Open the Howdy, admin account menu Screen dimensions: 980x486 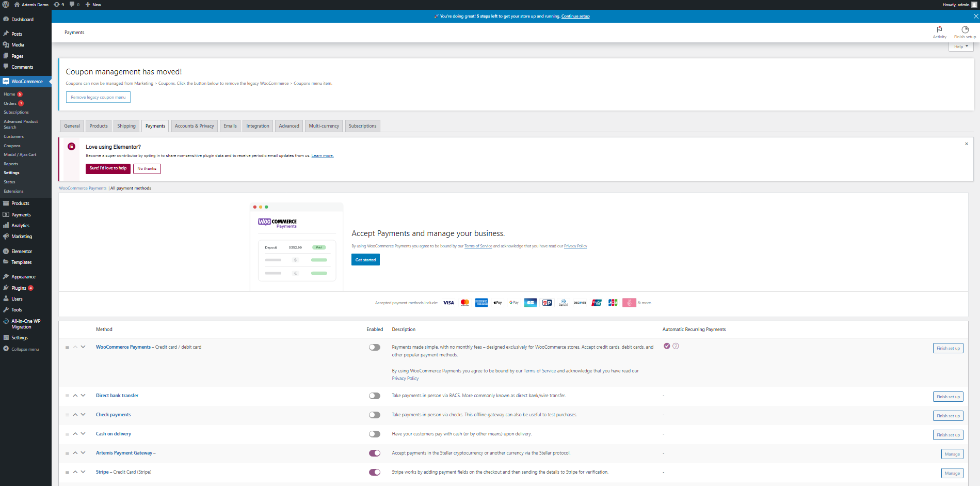point(959,5)
